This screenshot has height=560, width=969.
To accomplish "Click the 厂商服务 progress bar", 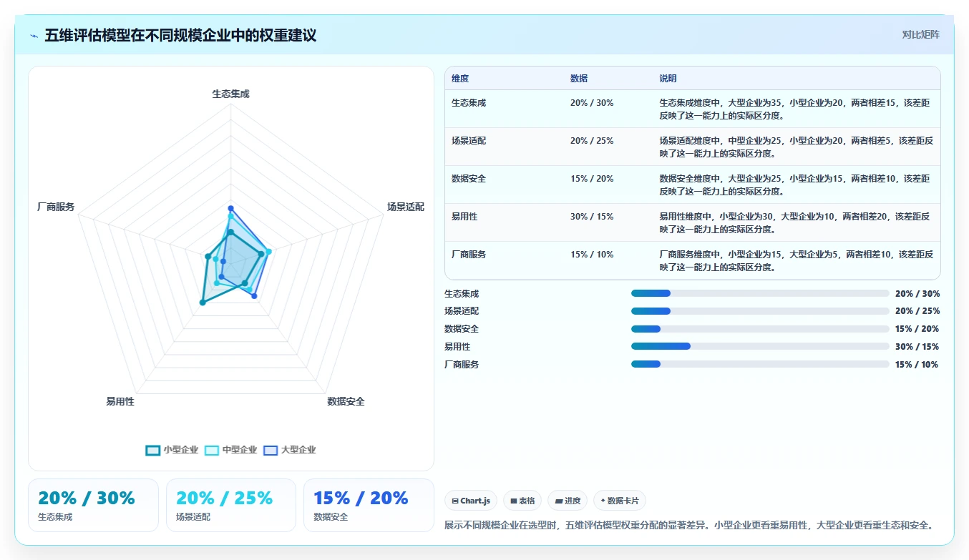I will 760,364.
